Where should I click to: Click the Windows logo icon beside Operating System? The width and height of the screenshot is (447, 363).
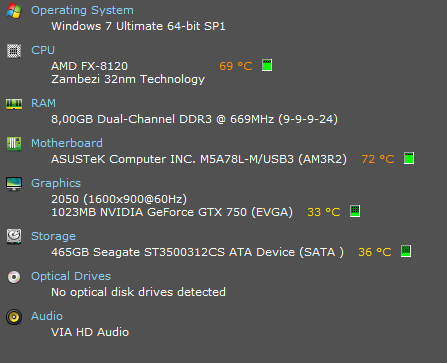(x=14, y=11)
